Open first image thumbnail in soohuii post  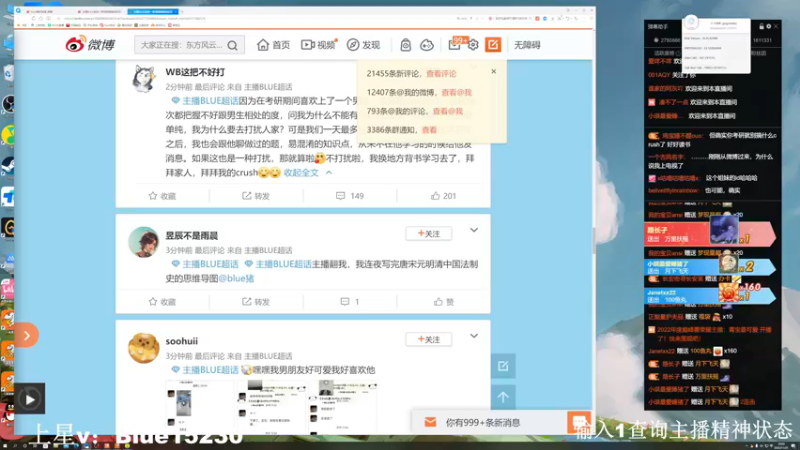point(200,406)
